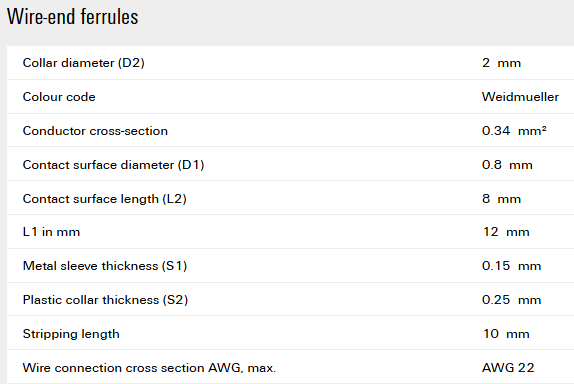Viewport: 574px width, 384px height.
Task: Select the L1 in mm label
Action: click(x=51, y=232)
